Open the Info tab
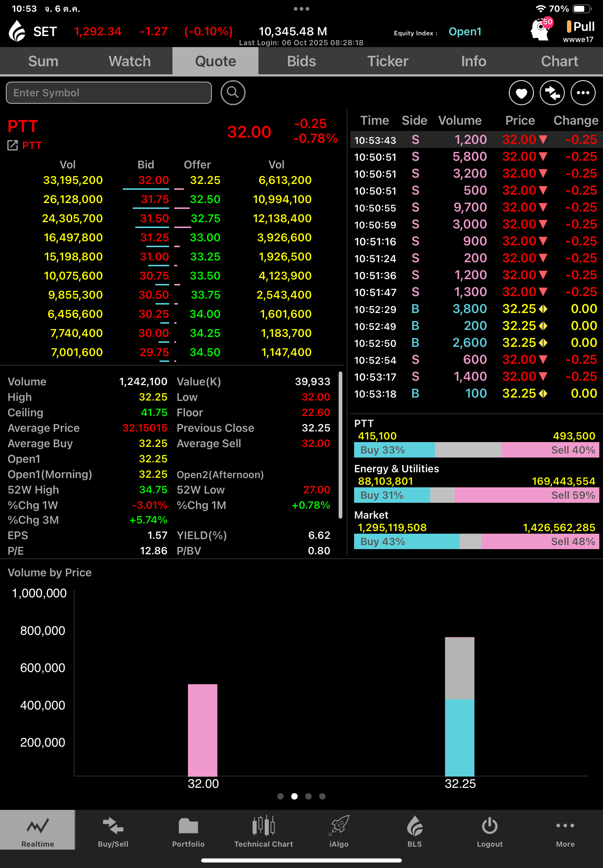603x868 pixels. [x=474, y=61]
